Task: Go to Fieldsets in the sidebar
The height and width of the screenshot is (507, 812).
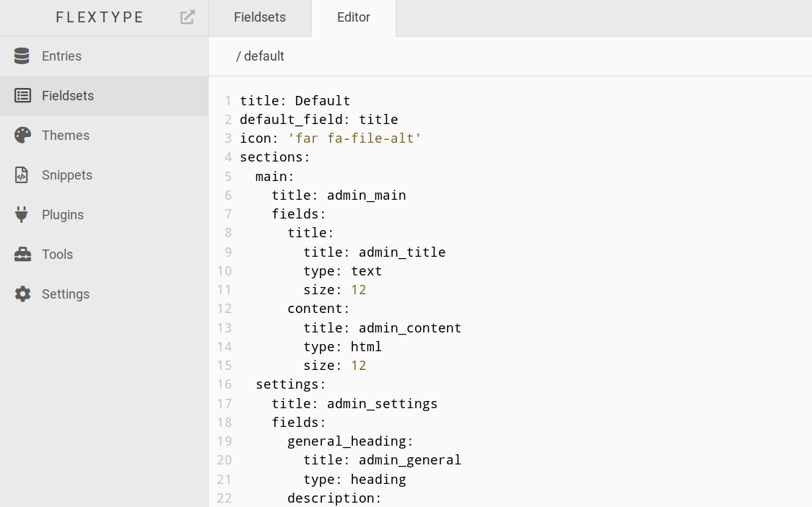Action: [104, 96]
